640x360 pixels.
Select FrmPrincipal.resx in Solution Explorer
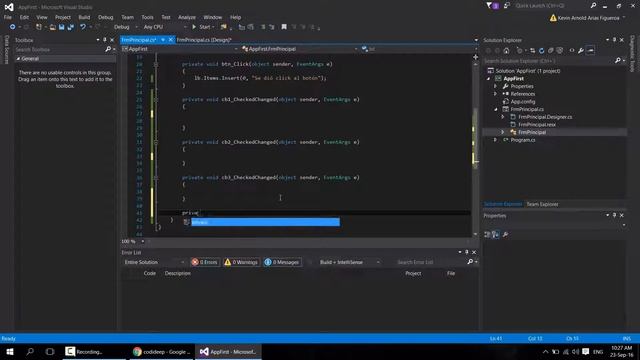point(537,124)
